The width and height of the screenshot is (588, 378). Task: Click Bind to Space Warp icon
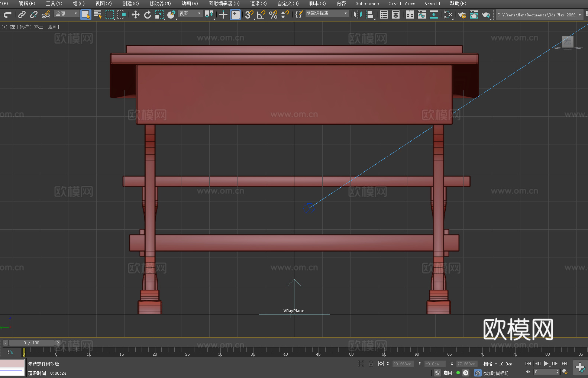(46, 14)
